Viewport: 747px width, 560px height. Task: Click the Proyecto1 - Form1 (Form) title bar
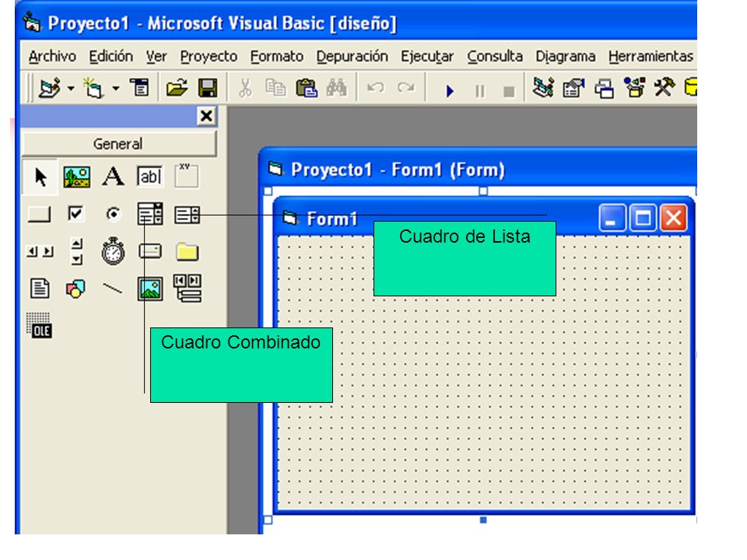479,169
